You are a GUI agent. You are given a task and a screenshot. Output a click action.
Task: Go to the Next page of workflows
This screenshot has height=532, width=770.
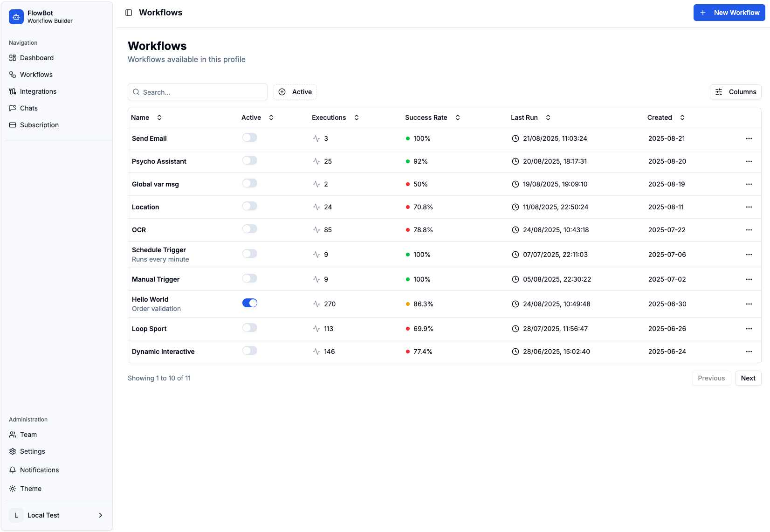(x=748, y=378)
